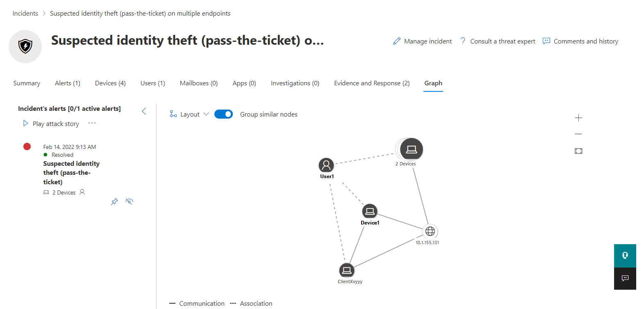This screenshot has width=644, height=309.
Task: Open Comments and history
Action: pyautogui.click(x=580, y=41)
